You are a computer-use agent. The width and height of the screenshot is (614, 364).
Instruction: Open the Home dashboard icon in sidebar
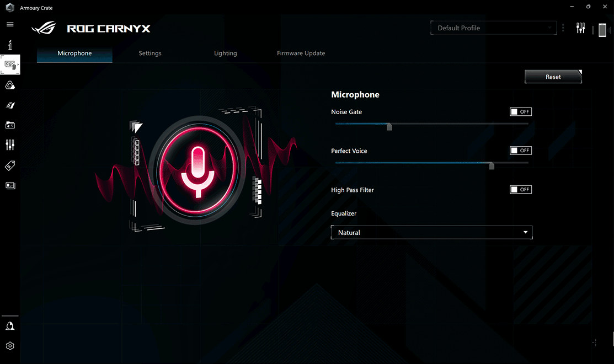pos(10,45)
